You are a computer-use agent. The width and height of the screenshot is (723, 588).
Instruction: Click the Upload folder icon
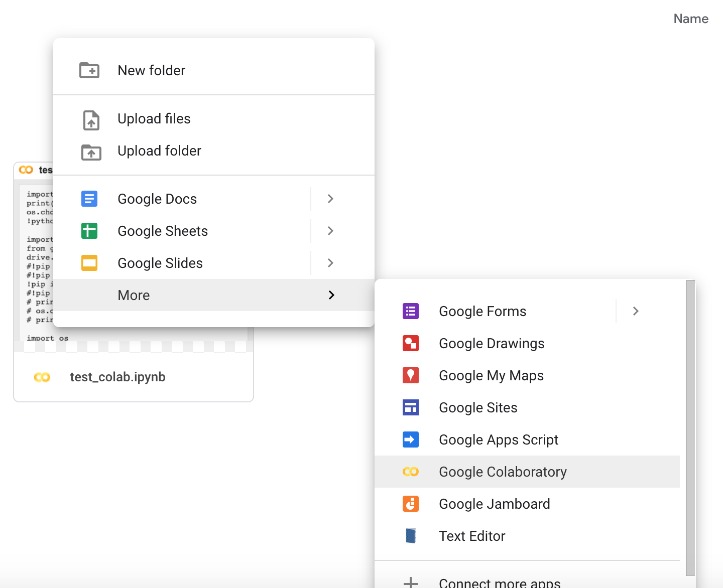click(x=91, y=152)
